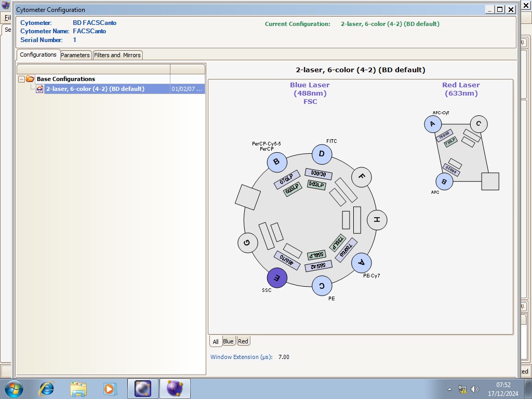Select detector D labeled FITC

pyautogui.click(x=322, y=154)
